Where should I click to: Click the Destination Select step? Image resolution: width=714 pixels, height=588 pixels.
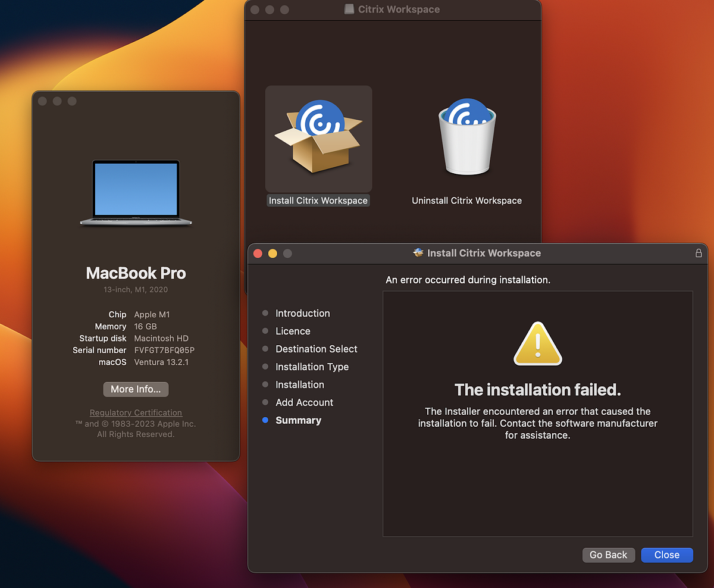coord(316,349)
